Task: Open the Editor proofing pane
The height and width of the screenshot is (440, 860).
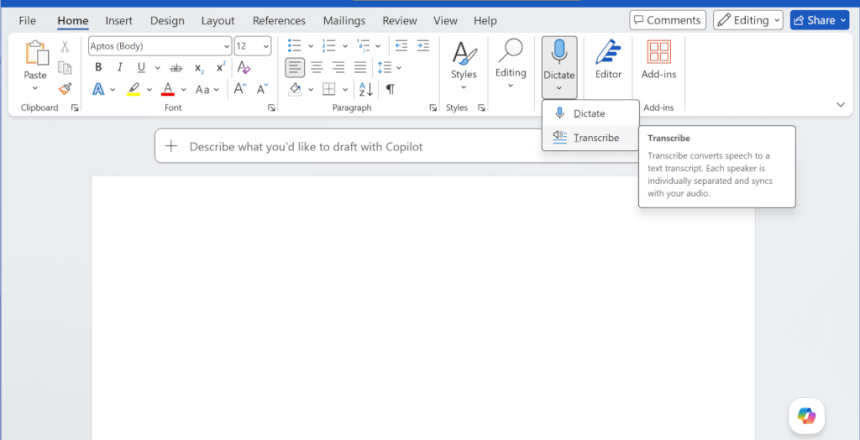Action: 608,60
